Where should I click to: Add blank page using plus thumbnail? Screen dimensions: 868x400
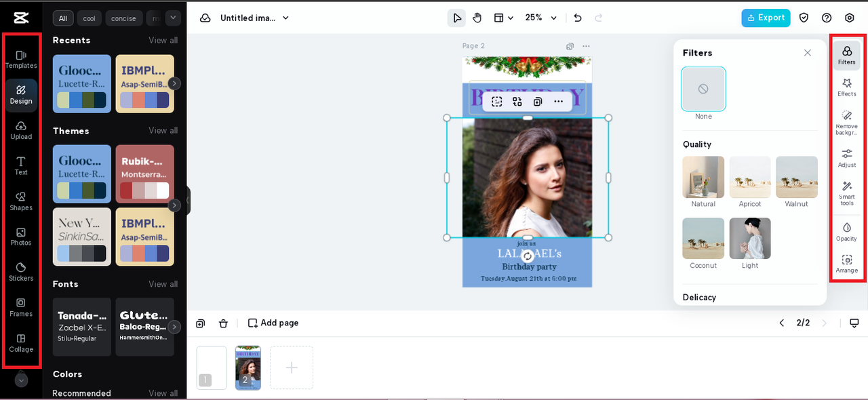292,368
